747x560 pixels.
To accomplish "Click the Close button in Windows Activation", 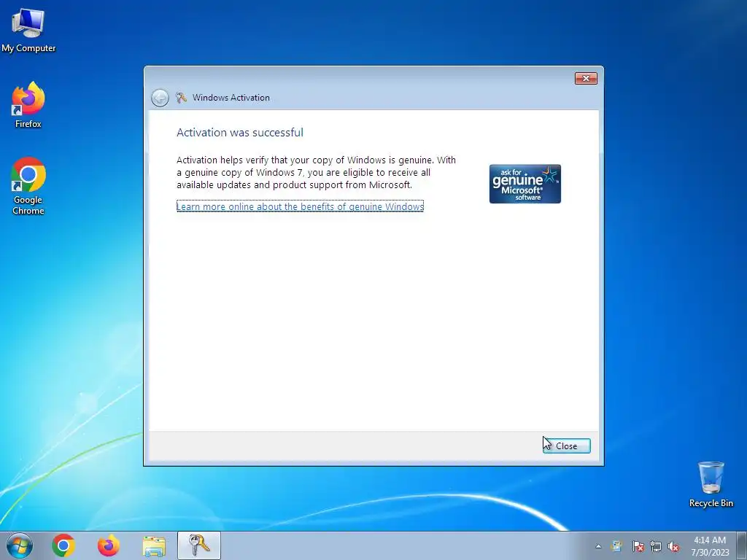I will (566, 446).
